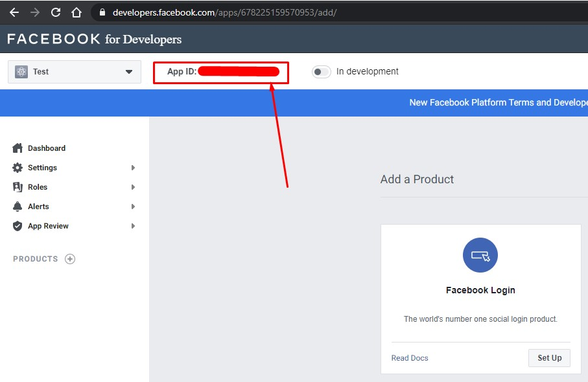Add a product with the plus icon
The height and width of the screenshot is (382, 588).
(70, 259)
